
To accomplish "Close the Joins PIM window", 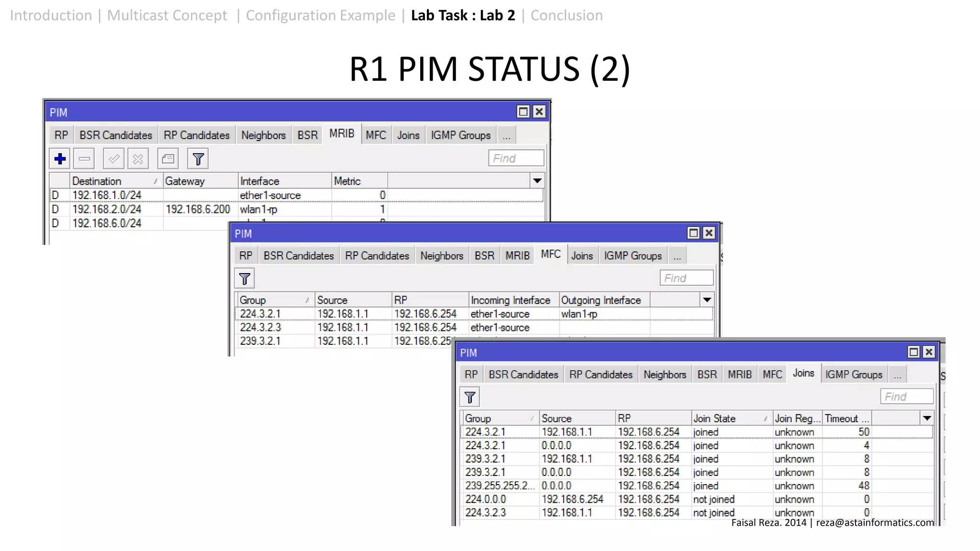I will click(929, 352).
